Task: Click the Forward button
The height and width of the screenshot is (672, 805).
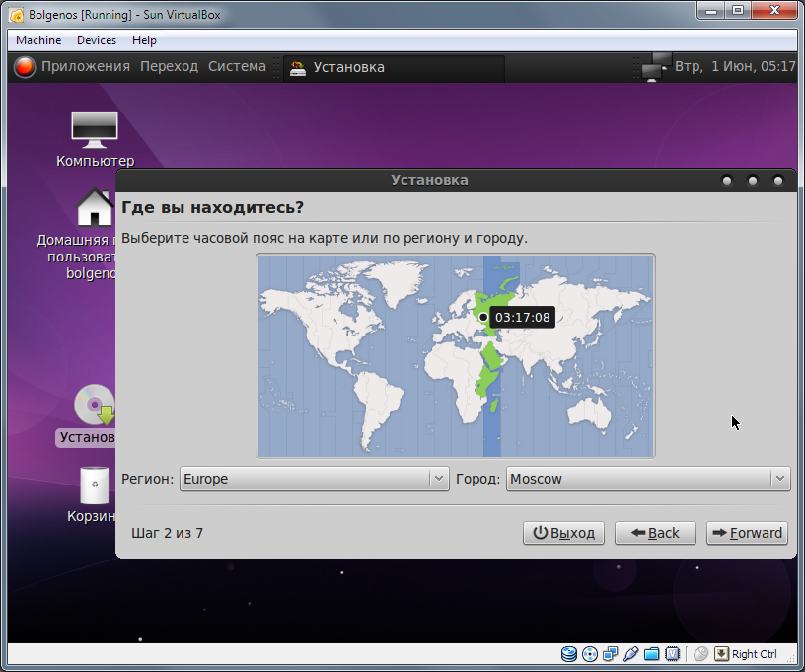Action: tap(747, 533)
